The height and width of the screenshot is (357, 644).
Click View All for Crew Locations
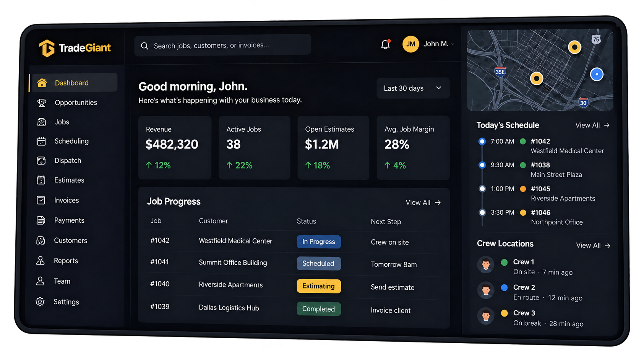[593, 245]
